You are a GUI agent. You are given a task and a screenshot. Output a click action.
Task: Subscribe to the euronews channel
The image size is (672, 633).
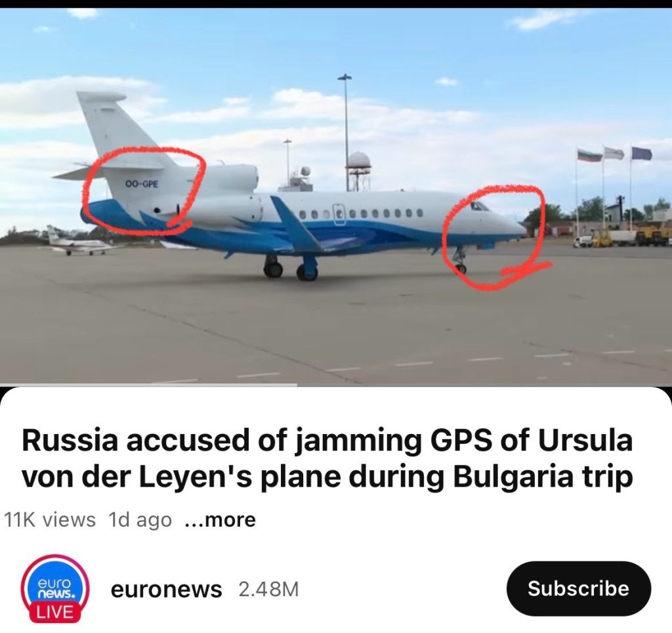579,588
